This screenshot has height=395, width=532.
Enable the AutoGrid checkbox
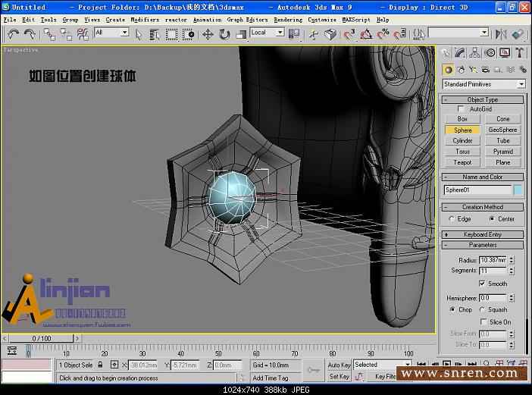click(461, 108)
